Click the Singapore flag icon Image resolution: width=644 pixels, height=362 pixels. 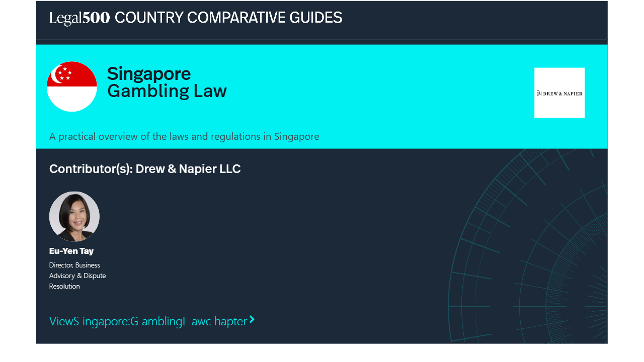point(72,86)
